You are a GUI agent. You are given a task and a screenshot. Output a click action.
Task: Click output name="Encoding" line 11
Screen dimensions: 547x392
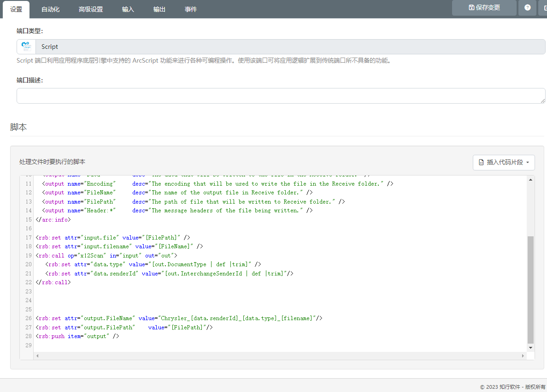[x=218, y=184]
